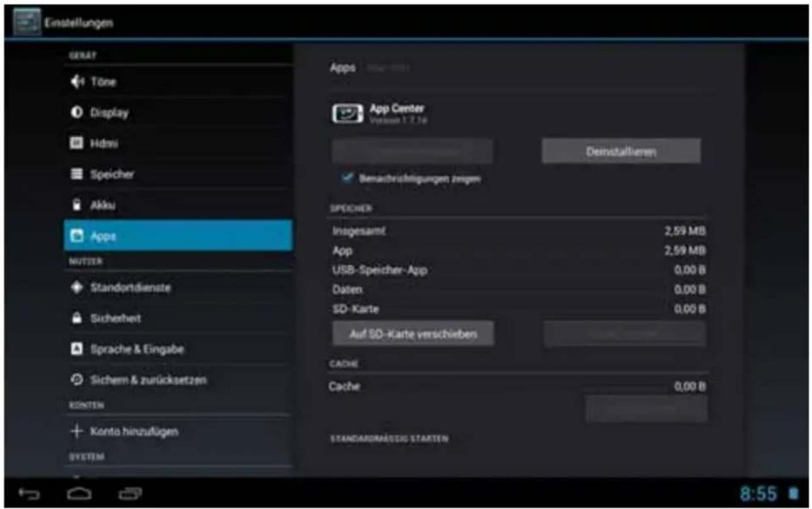Open Sprache & Eingabe settings

pyautogui.click(x=178, y=349)
